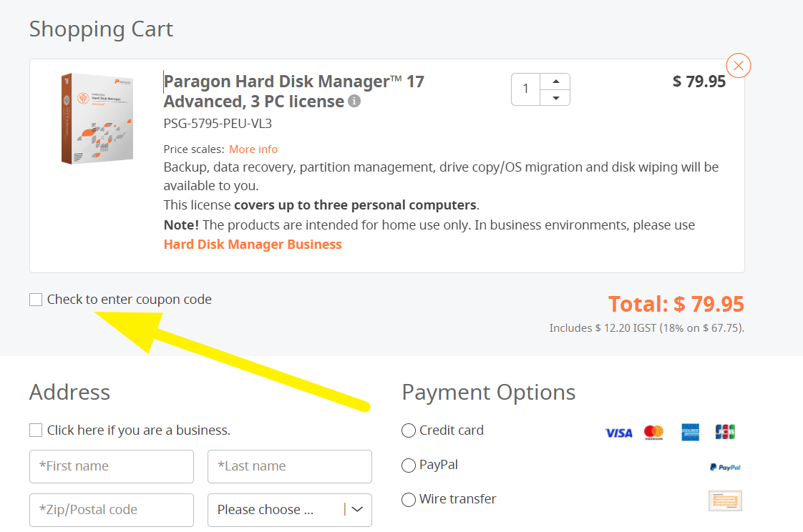Click the Zip/Postal code field
Screen dimensions: 803x532
tap(112, 510)
